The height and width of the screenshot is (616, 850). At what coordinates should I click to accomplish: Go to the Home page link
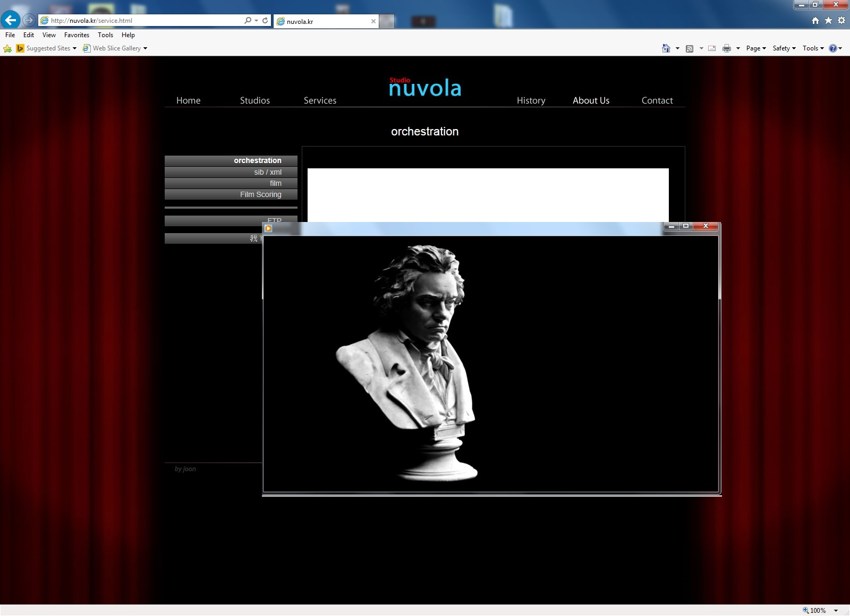189,100
